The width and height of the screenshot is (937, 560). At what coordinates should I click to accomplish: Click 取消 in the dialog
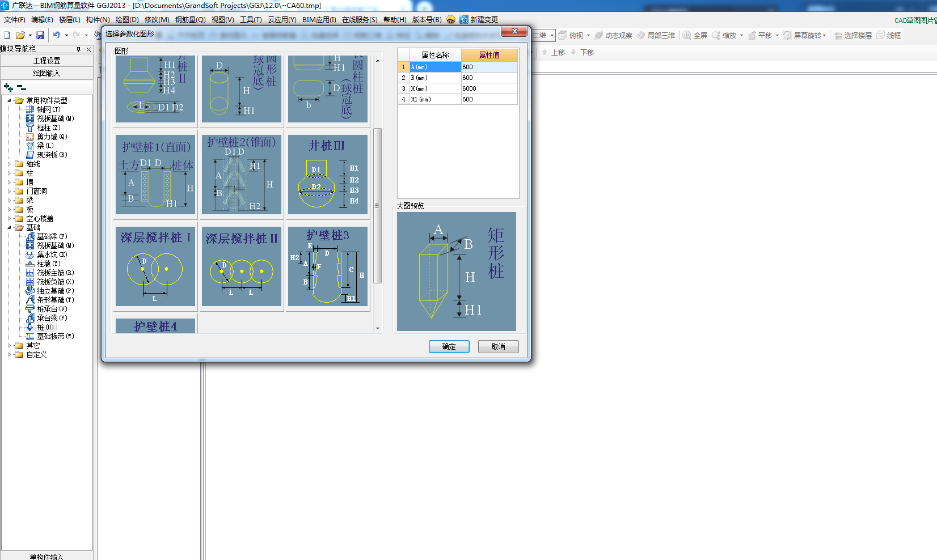pos(498,346)
